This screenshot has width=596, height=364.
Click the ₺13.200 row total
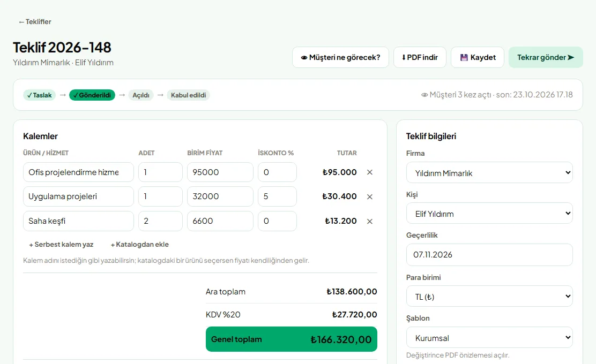point(340,221)
